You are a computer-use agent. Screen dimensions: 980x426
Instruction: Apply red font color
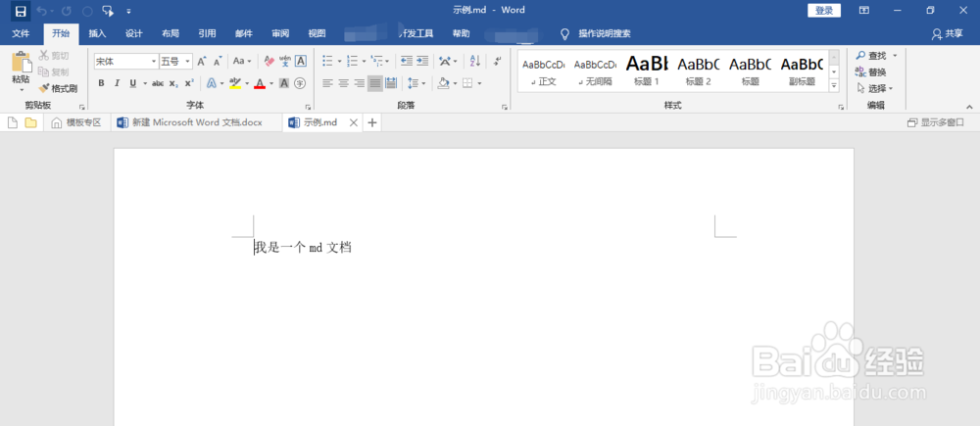coord(260,83)
